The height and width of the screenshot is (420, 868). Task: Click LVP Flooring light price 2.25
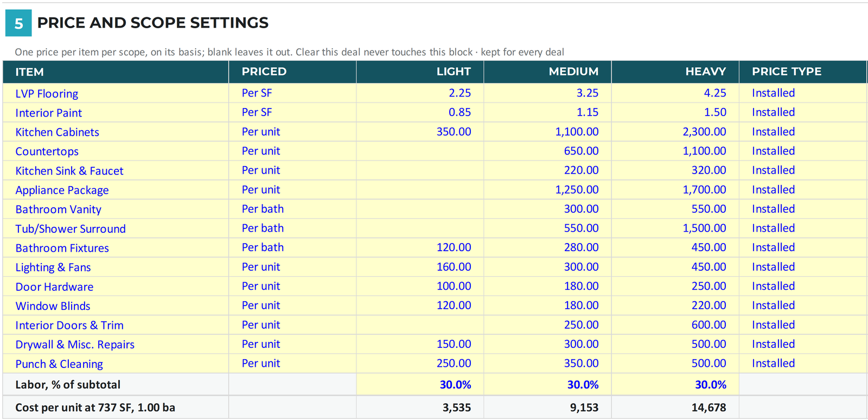click(x=420, y=93)
